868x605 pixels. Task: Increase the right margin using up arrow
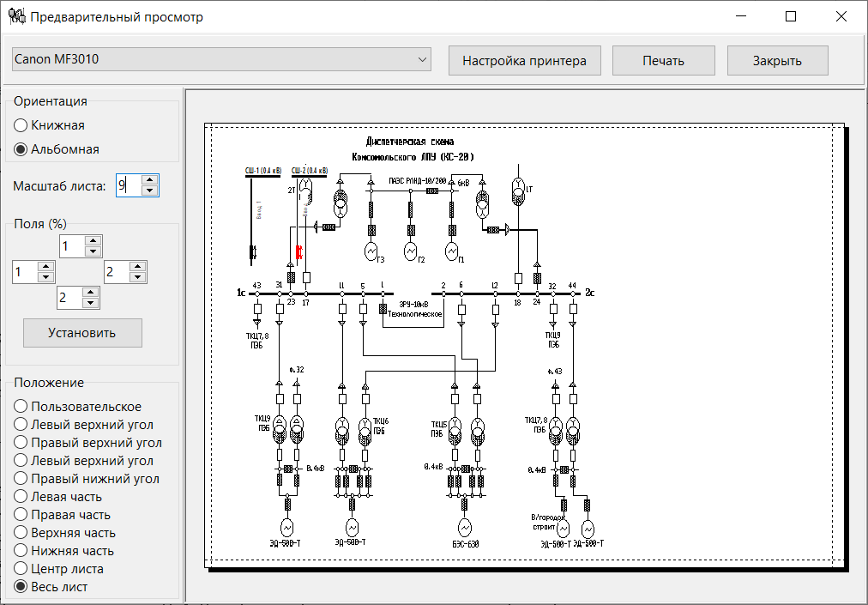click(138, 267)
